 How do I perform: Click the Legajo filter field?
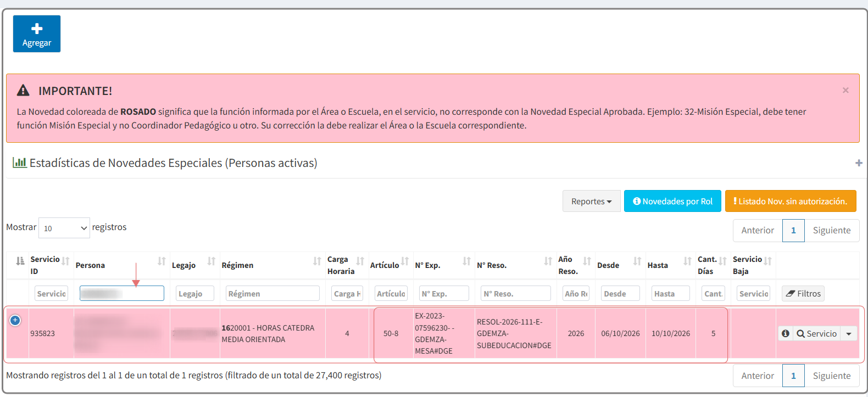pyautogui.click(x=194, y=294)
